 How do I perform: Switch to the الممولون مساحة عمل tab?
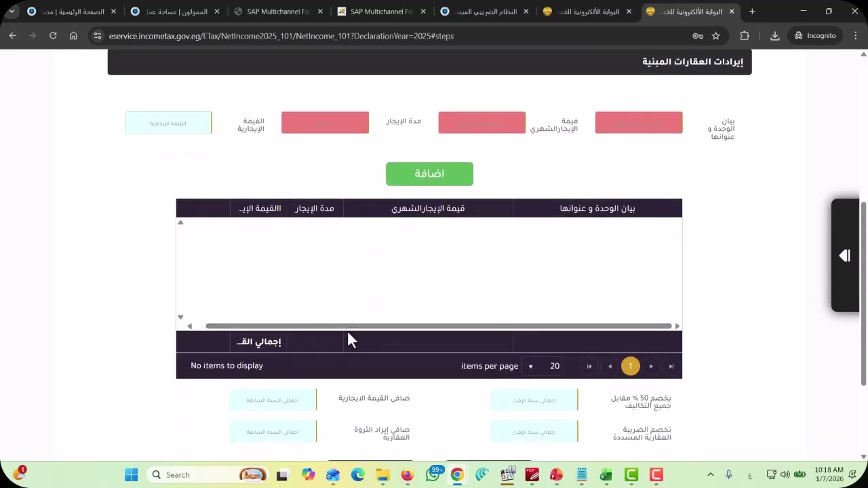(x=174, y=12)
